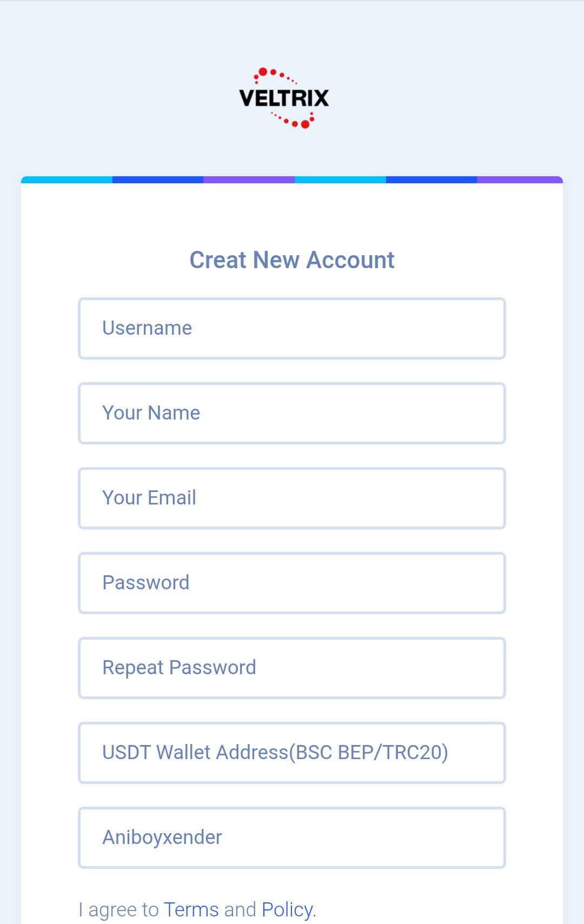Click the USDT Wallet Address field
Viewport: 584px width, 924px height.
(x=292, y=753)
